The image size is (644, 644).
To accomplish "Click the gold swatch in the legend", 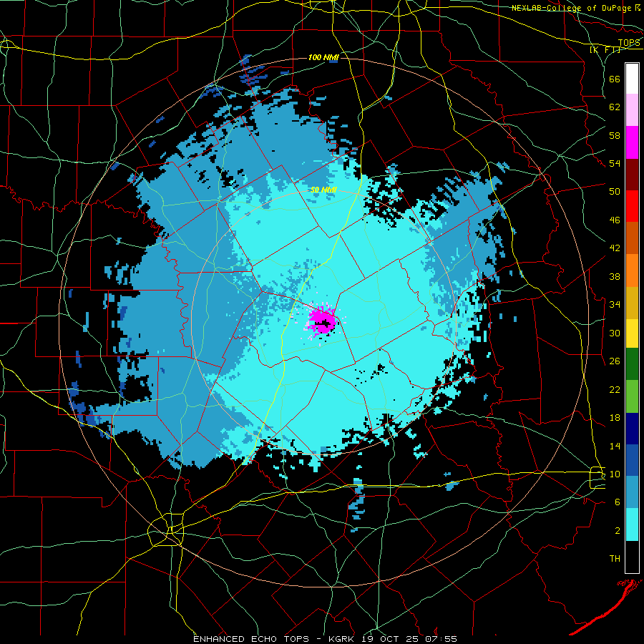I will pyautogui.click(x=632, y=303).
